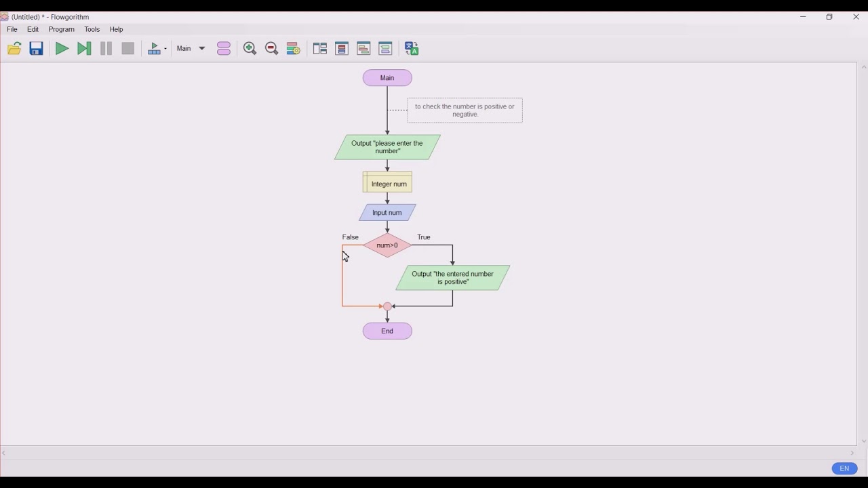Click the EN language indicator button

(x=844, y=468)
